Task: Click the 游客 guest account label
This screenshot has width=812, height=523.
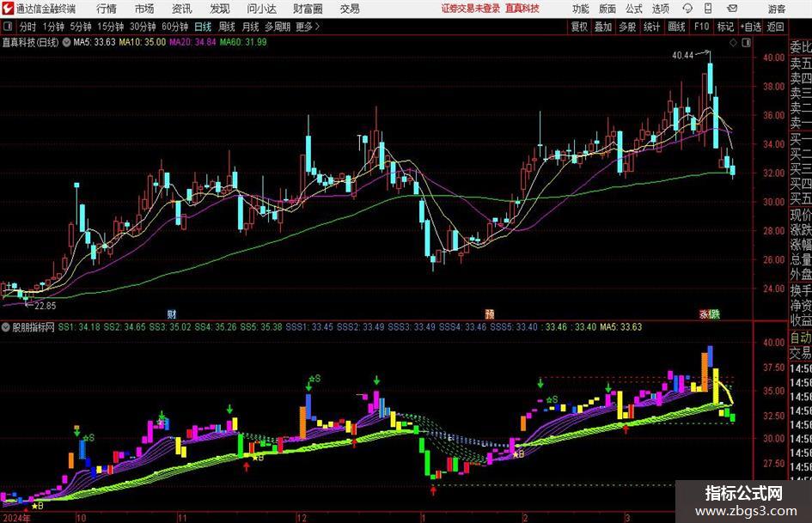Action: [x=777, y=9]
